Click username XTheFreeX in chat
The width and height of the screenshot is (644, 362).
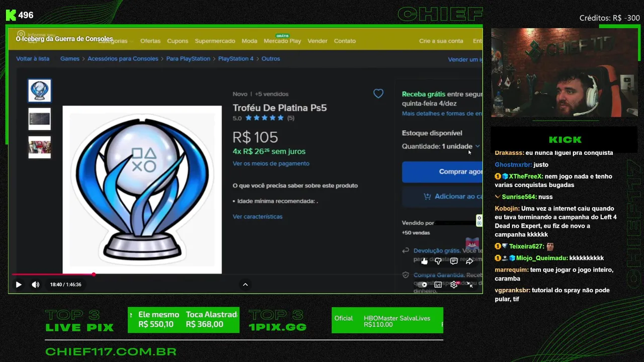[526, 176]
